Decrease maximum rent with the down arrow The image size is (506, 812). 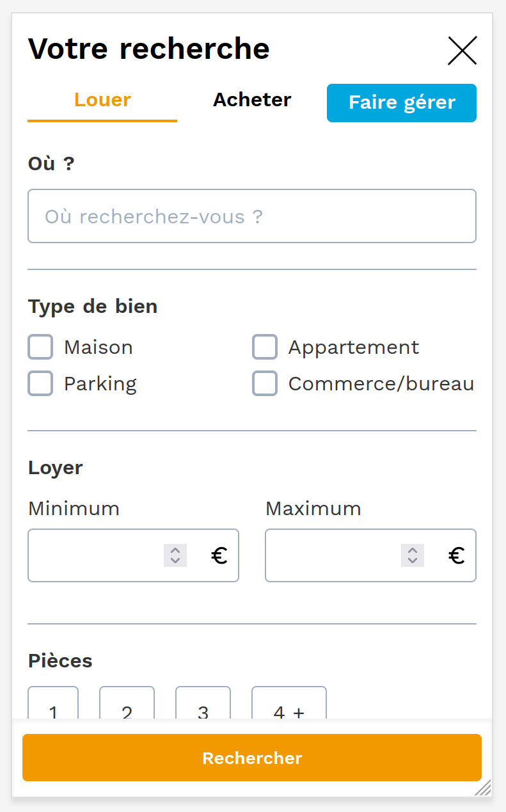click(413, 561)
